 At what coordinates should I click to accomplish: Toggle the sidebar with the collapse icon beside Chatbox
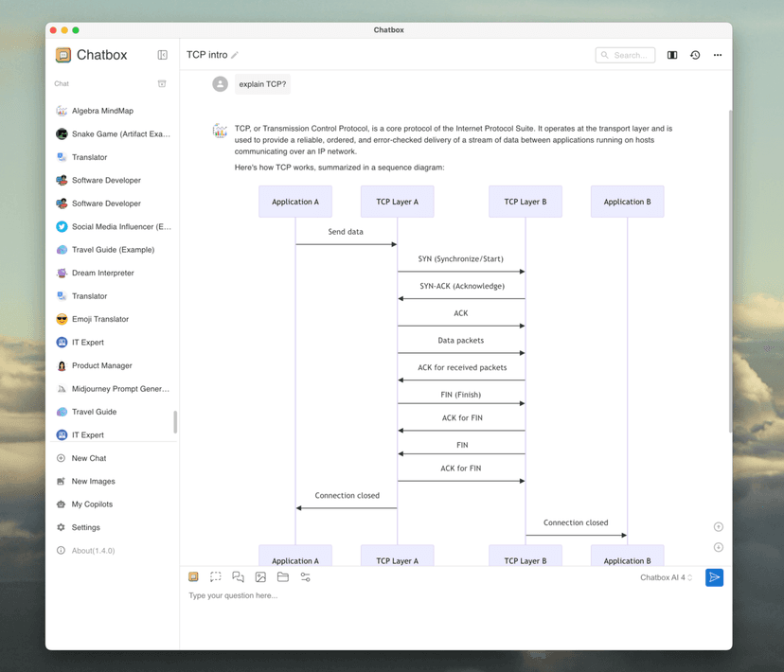coord(162,55)
